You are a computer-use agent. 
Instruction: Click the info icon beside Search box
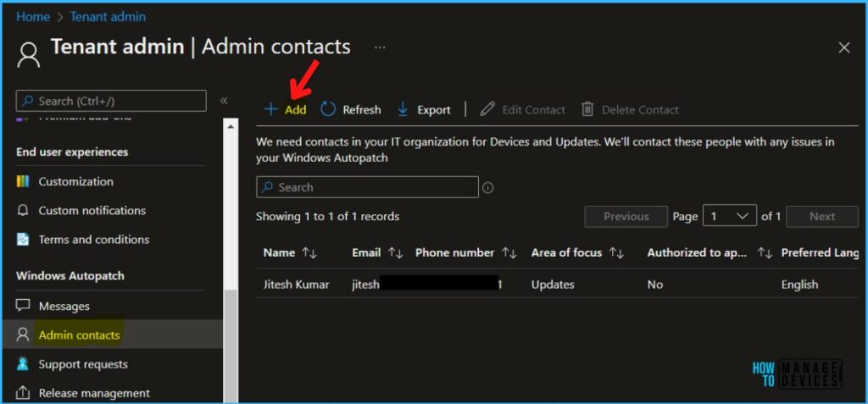tap(487, 188)
